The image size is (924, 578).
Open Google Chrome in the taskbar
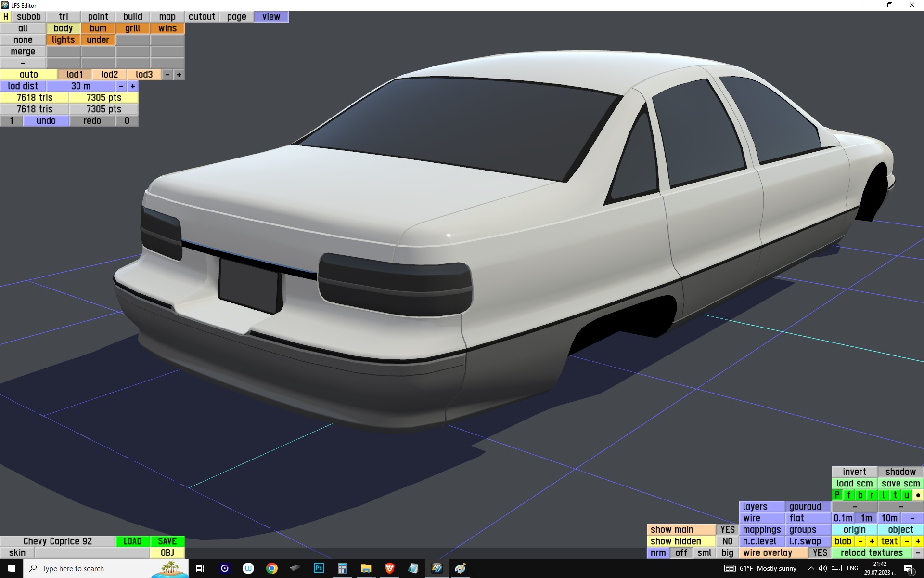272,568
